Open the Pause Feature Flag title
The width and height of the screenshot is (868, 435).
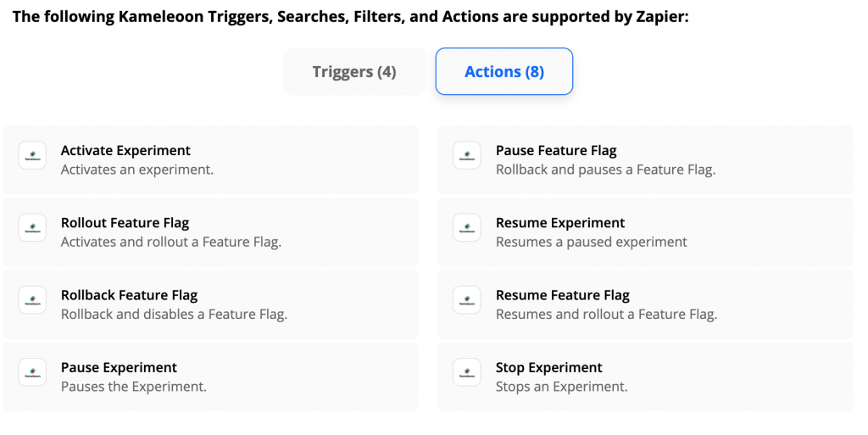pyautogui.click(x=556, y=151)
